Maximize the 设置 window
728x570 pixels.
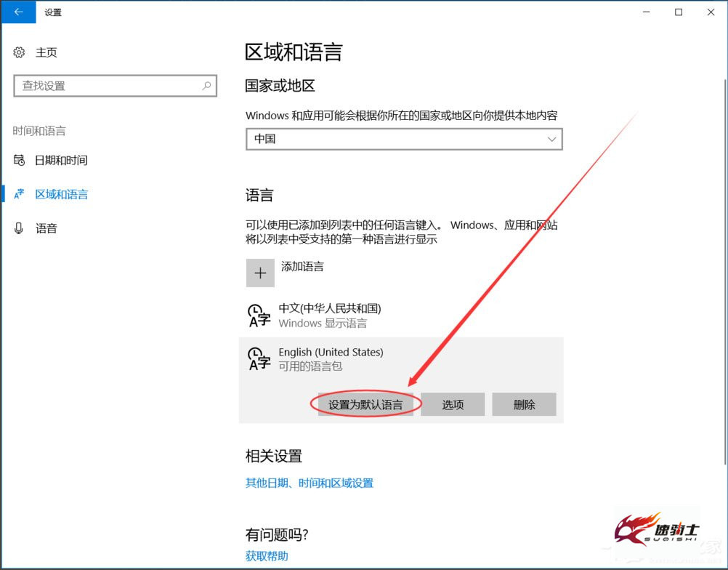click(679, 12)
